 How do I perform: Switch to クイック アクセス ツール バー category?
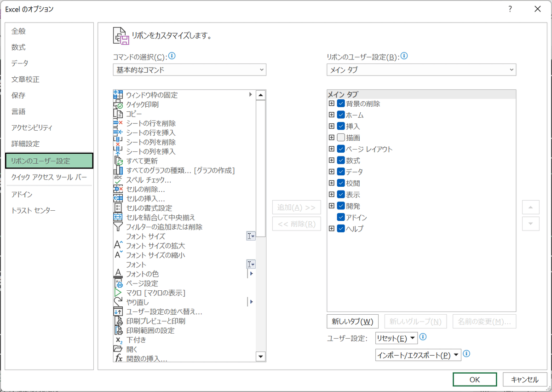click(x=49, y=178)
